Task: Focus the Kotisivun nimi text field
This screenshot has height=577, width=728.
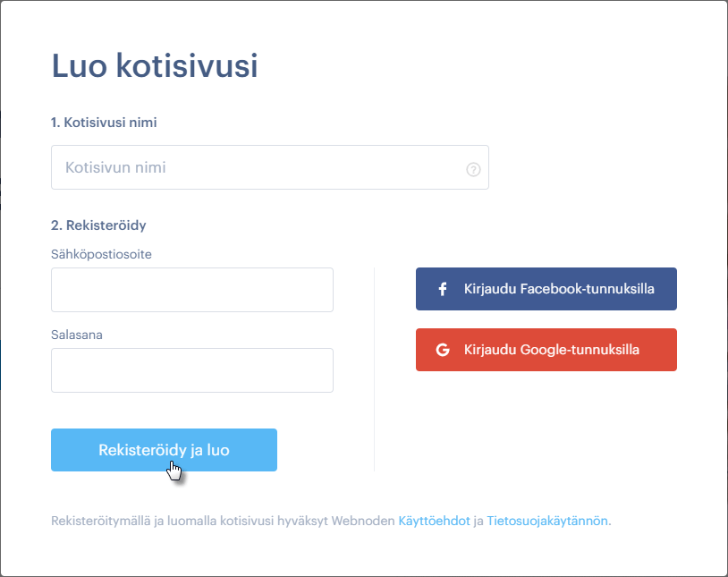Action: click(x=259, y=167)
